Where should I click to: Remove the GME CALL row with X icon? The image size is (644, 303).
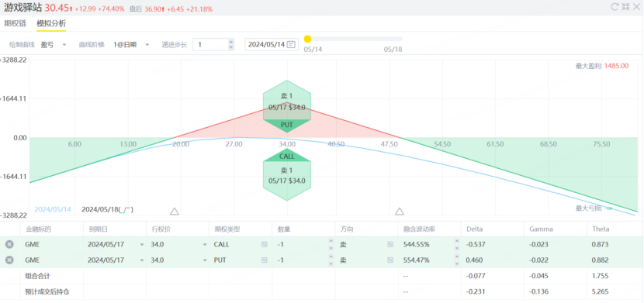[9, 244]
